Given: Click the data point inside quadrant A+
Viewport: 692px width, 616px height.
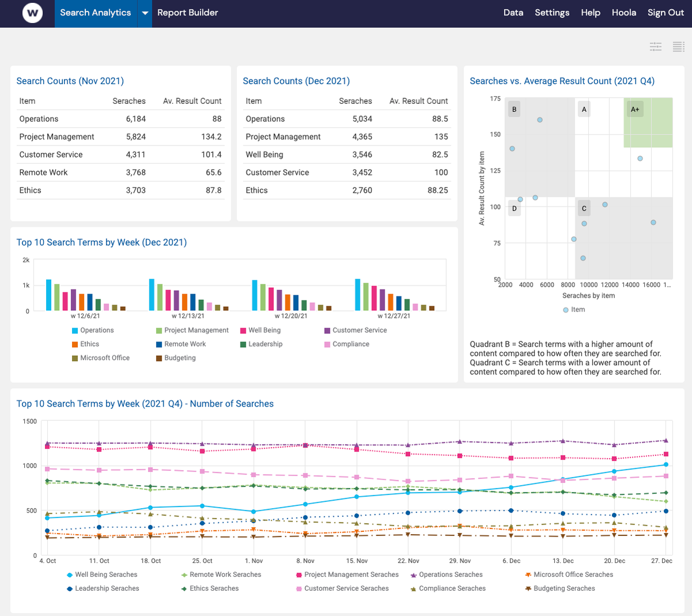Looking at the screenshot, I should pyautogui.click(x=640, y=157).
